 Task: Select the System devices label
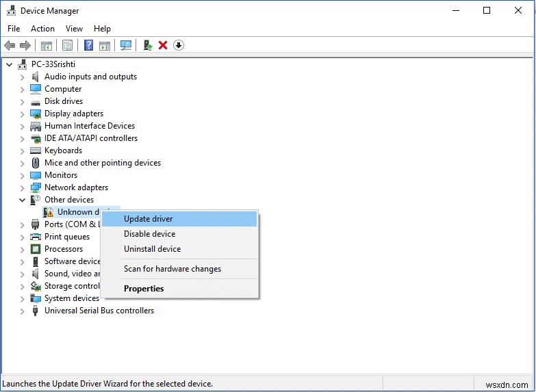pos(72,298)
